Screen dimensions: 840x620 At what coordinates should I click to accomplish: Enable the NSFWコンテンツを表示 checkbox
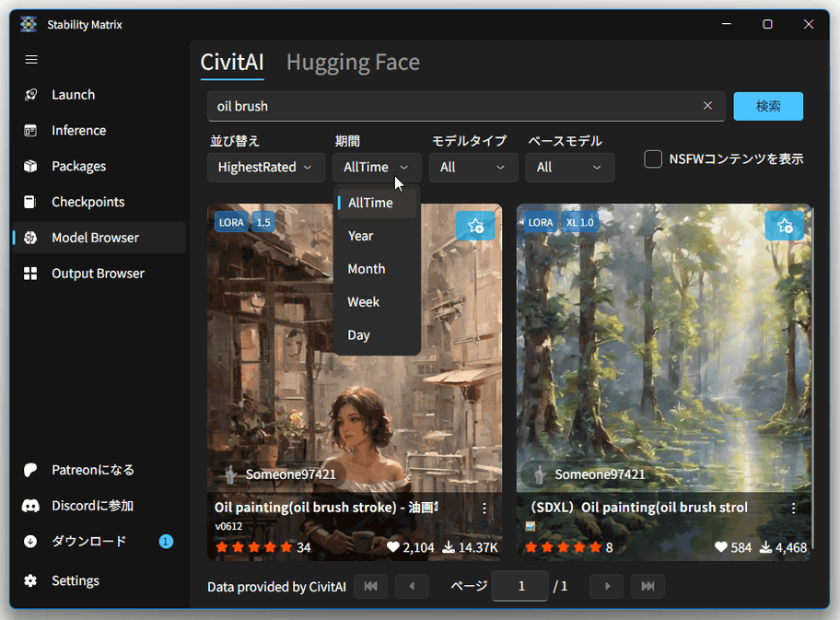653,159
